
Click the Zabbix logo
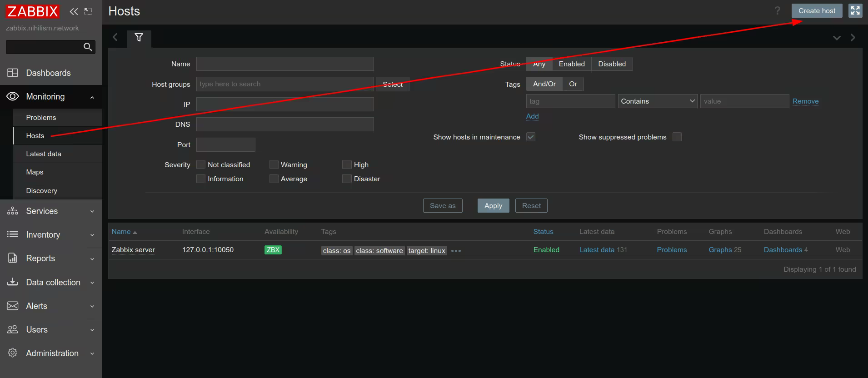(x=33, y=11)
